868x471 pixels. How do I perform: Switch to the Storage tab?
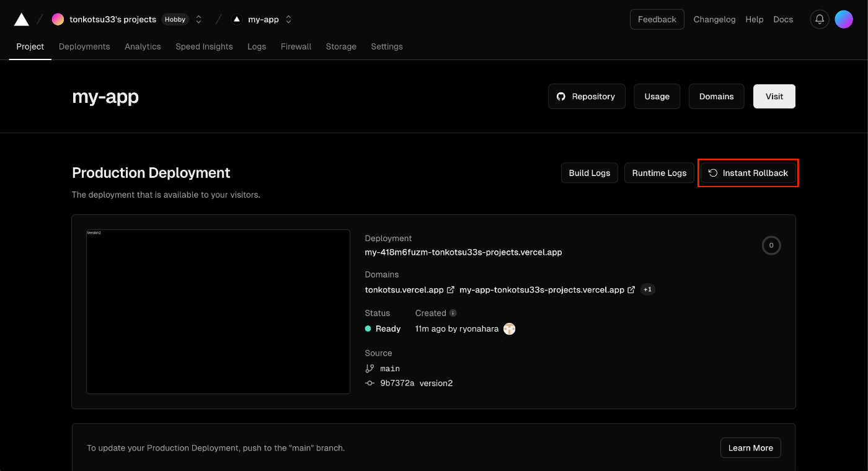pos(341,46)
